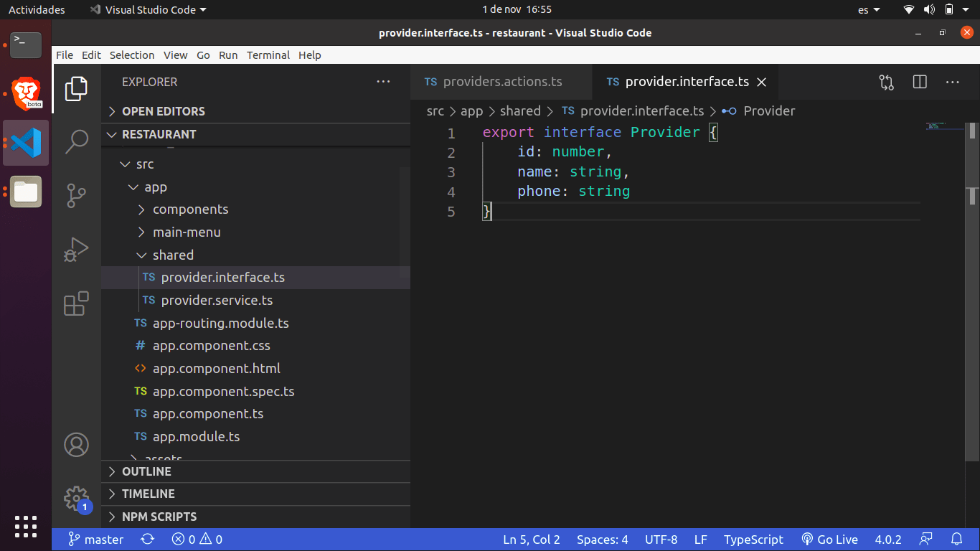Open the Source Control view
Image resolution: width=980 pixels, height=551 pixels.
tap(76, 195)
